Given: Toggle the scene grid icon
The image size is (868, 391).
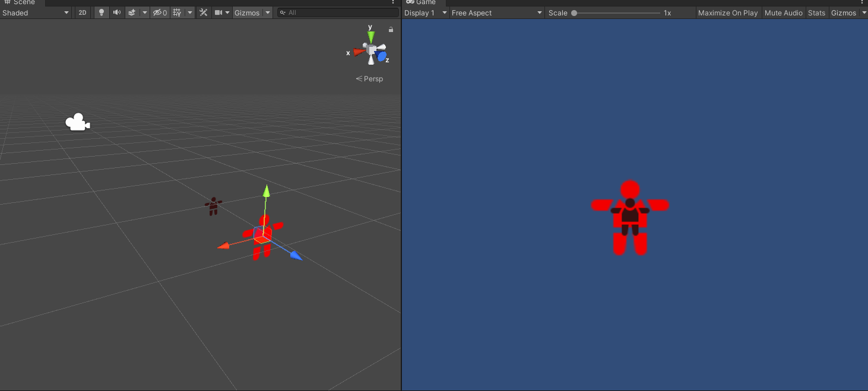Looking at the screenshot, I should coord(177,12).
